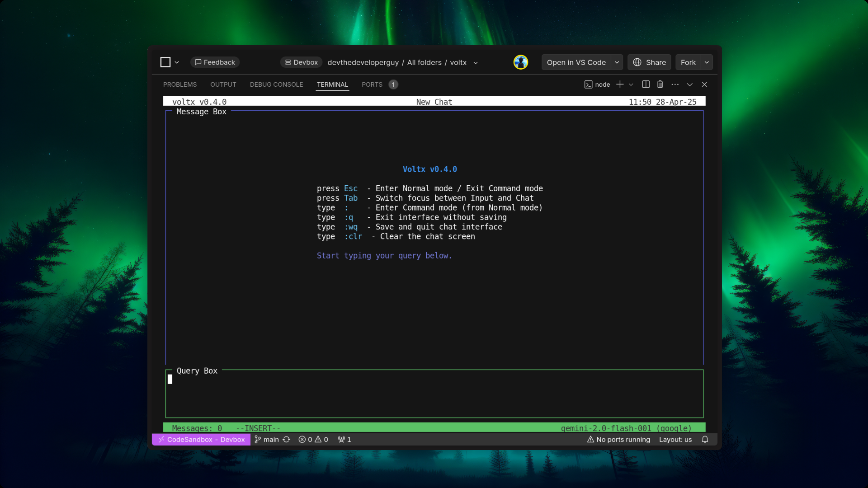
Task: Send Feedback using the feedback button
Action: point(215,62)
